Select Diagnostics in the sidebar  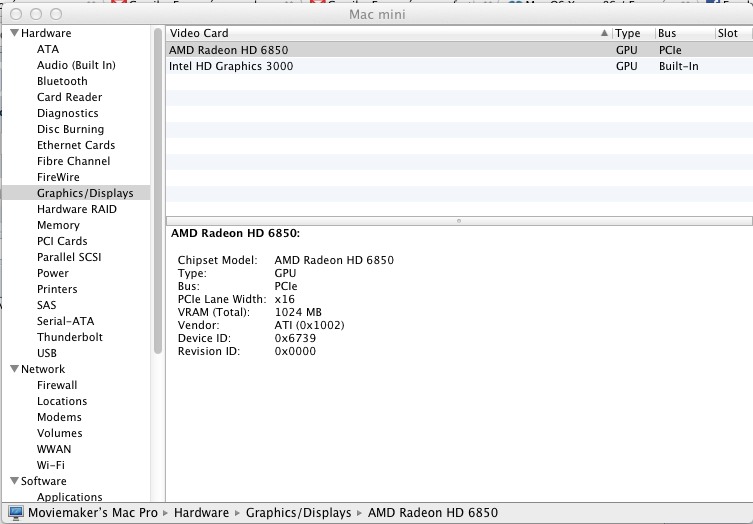[x=68, y=113]
